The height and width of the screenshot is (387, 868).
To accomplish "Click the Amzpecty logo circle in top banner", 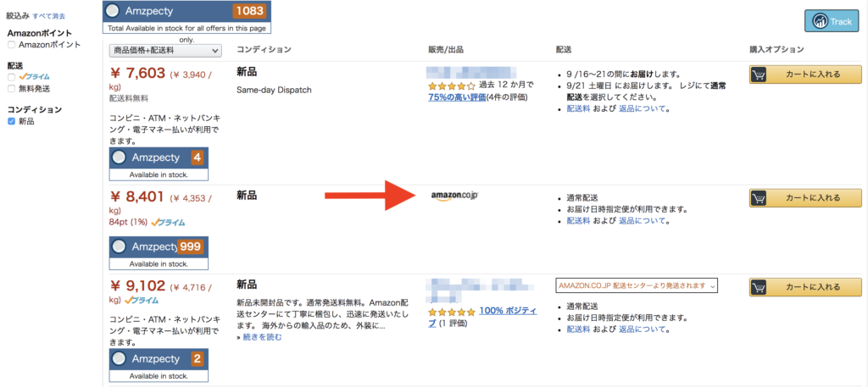I will pos(113,10).
